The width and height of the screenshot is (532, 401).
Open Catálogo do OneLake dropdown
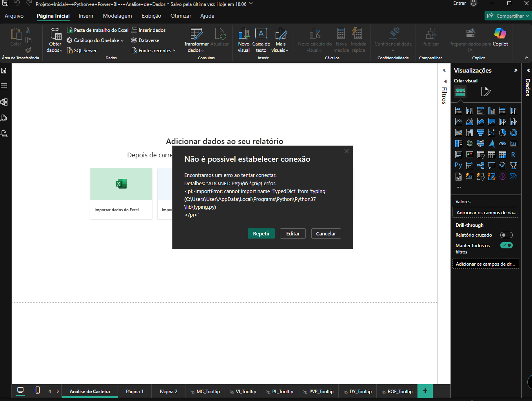(95, 40)
